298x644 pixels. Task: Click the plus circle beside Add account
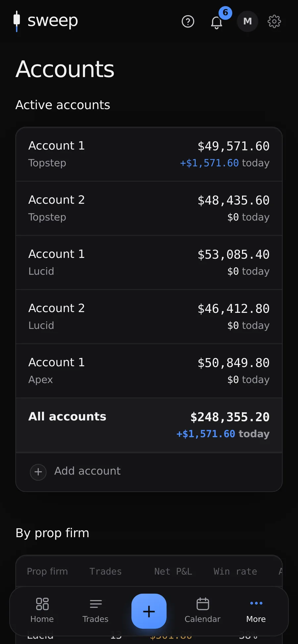tap(38, 472)
